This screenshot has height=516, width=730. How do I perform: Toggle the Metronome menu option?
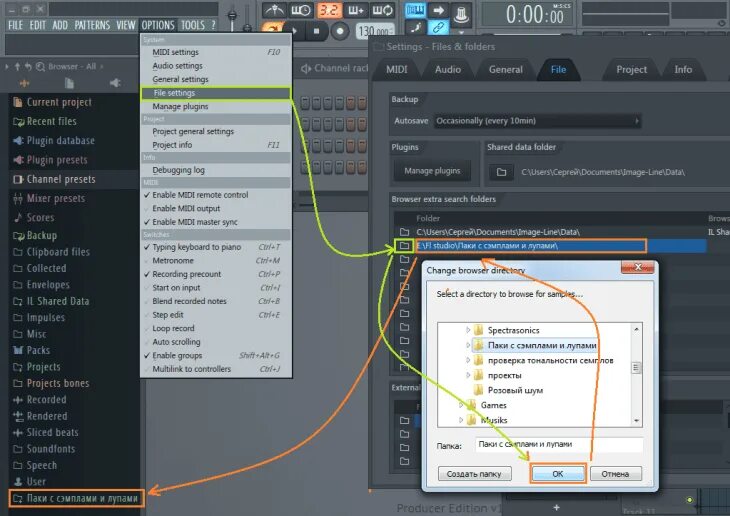click(x=216, y=260)
